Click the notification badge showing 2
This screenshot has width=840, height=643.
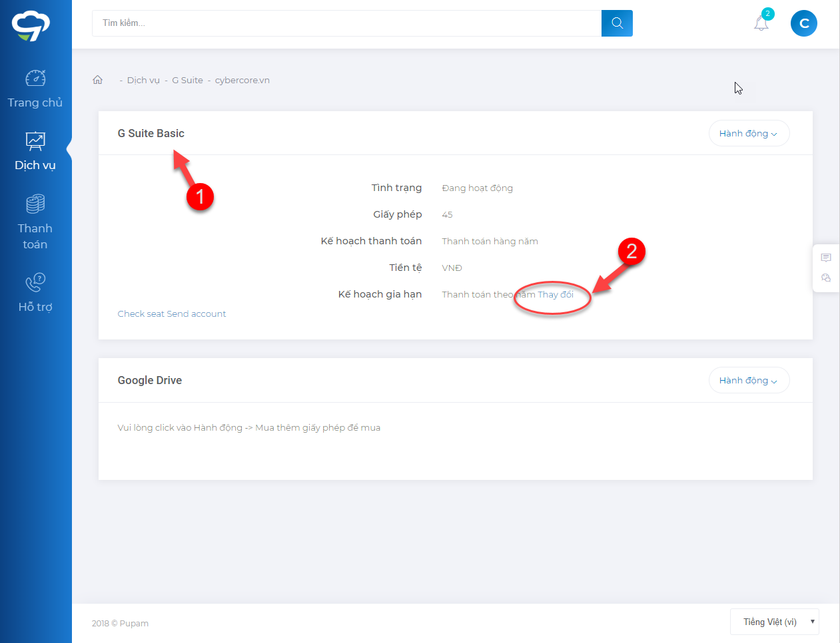(x=768, y=13)
